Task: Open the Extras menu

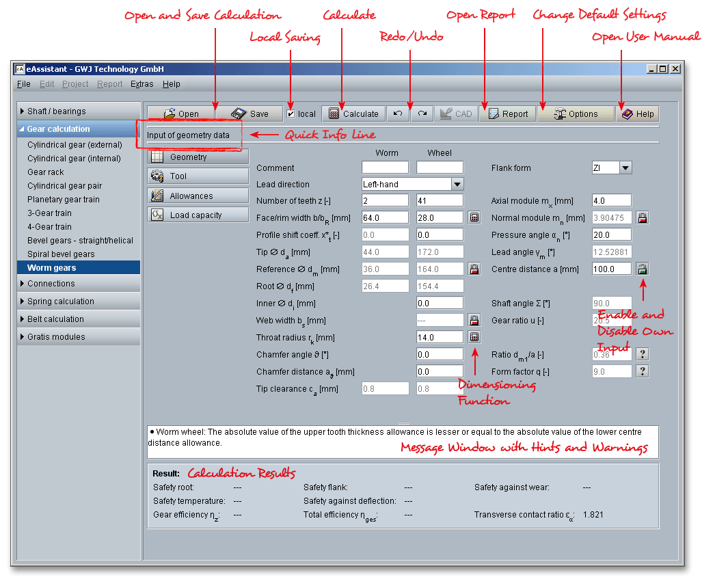Action: pyautogui.click(x=142, y=84)
